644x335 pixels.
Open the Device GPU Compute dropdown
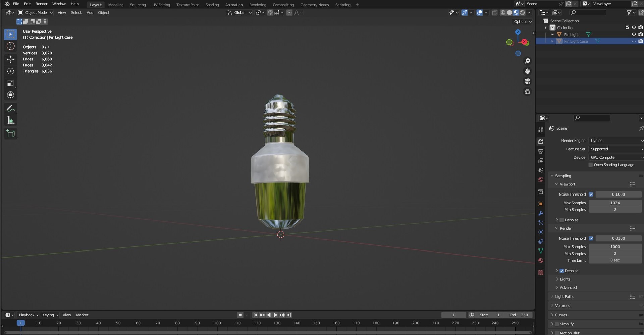616,157
